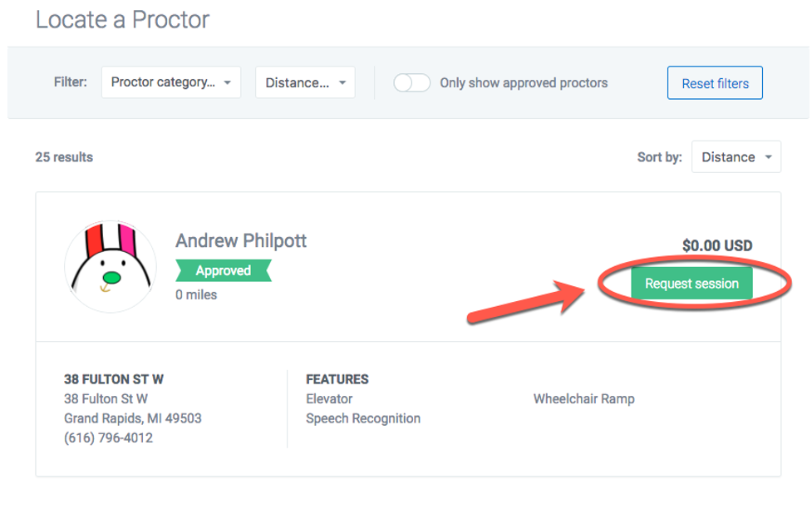Expand the Distance filter dropdown
The width and height of the screenshot is (812, 514).
pyautogui.click(x=305, y=82)
